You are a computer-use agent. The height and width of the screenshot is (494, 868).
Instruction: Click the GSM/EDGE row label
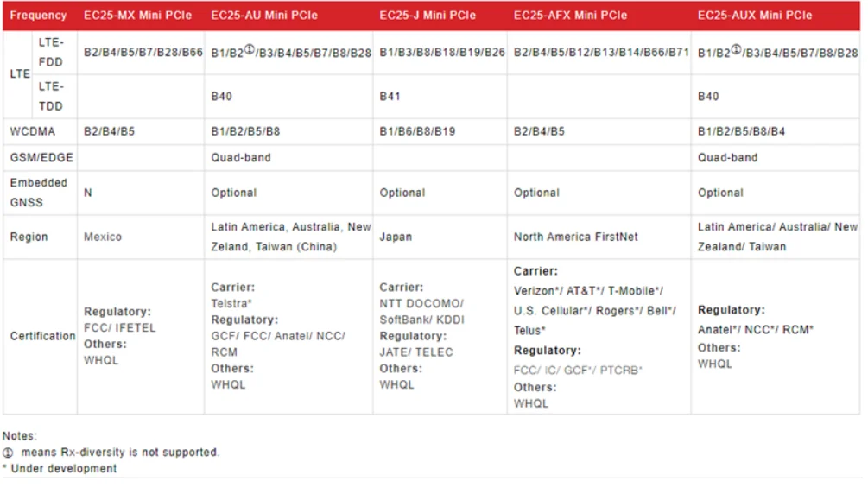pos(41,158)
